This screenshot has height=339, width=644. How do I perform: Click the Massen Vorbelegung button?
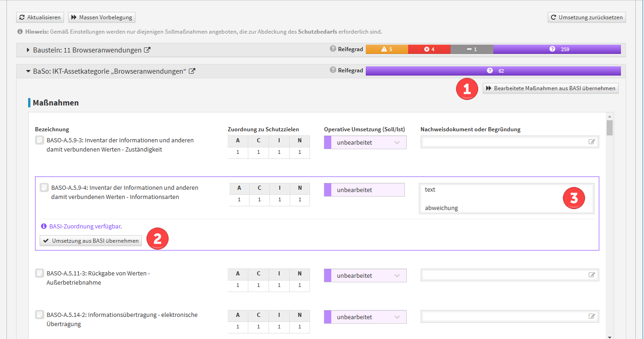[x=101, y=18]
